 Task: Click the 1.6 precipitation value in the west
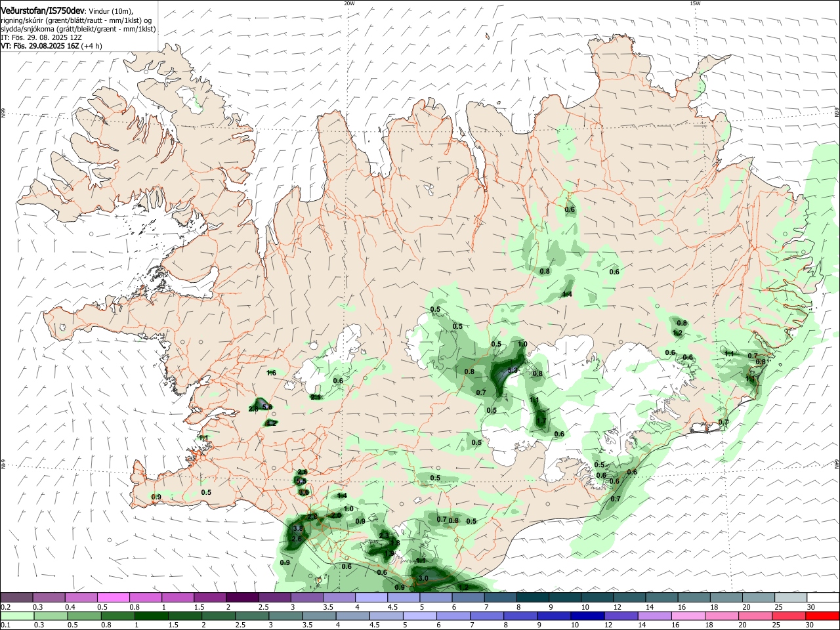272,373
